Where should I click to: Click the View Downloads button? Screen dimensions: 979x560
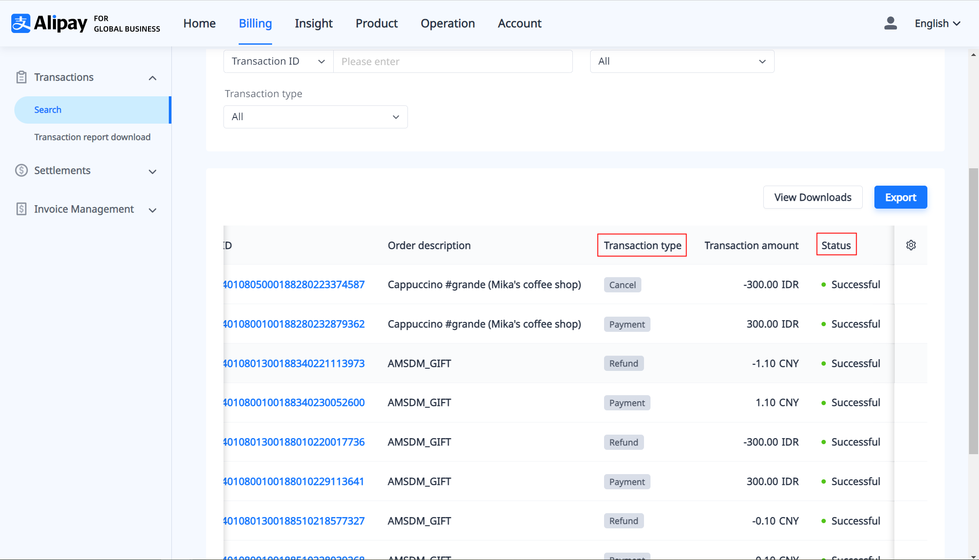[812, 197]
